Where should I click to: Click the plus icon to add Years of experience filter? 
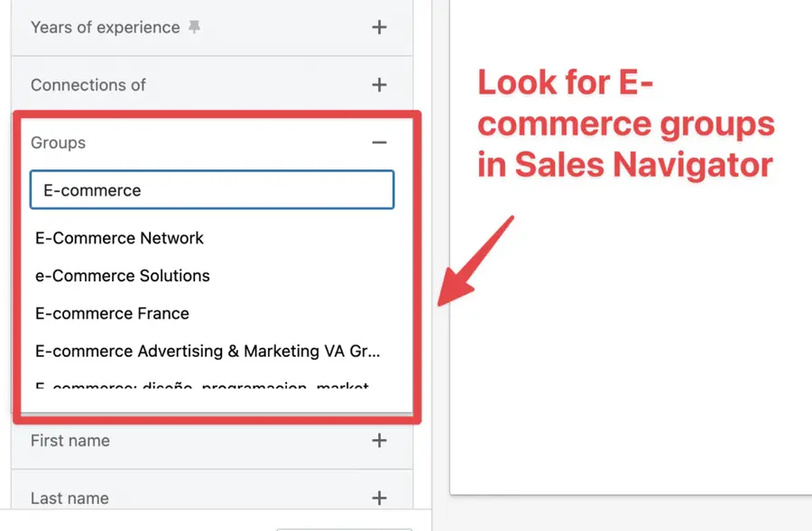point(380,27)
